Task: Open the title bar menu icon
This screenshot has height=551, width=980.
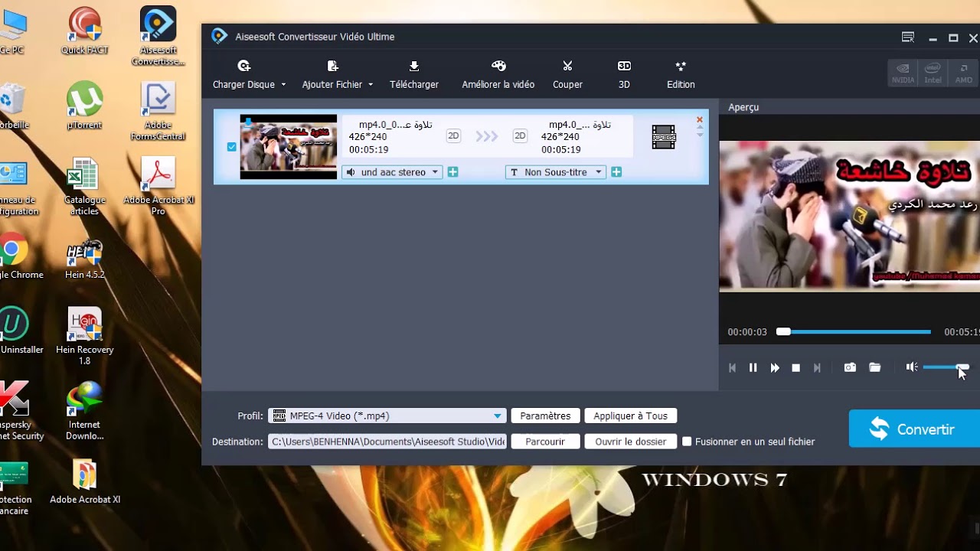Action: click(908, 37)
